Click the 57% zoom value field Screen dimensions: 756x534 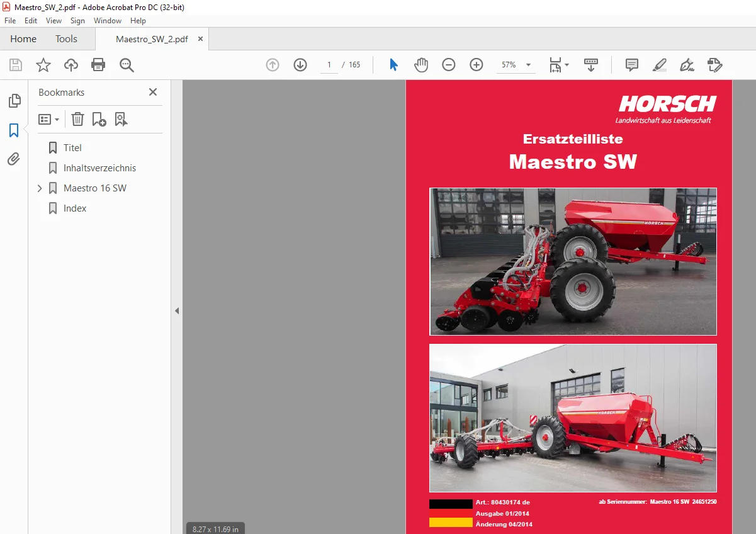pos(509,65)
